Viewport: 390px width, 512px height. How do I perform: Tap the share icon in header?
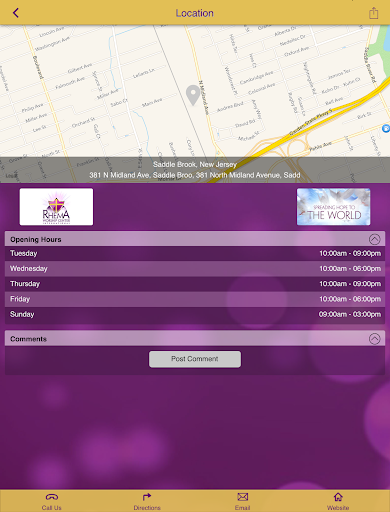pyautogui.click(x=373, y=13)
